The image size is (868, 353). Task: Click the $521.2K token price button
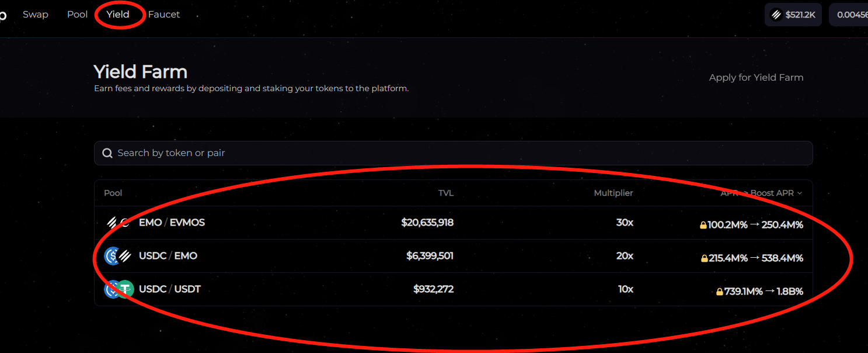coord(793,15)
